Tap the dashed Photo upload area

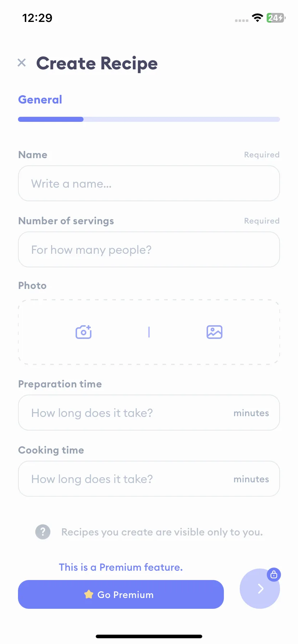click(149, 332)
